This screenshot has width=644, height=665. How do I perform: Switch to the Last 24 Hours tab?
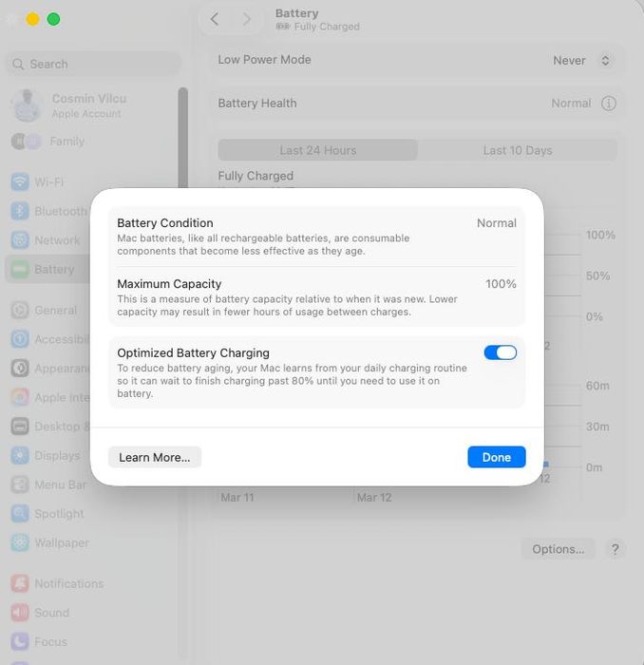(x=318, y=150)
